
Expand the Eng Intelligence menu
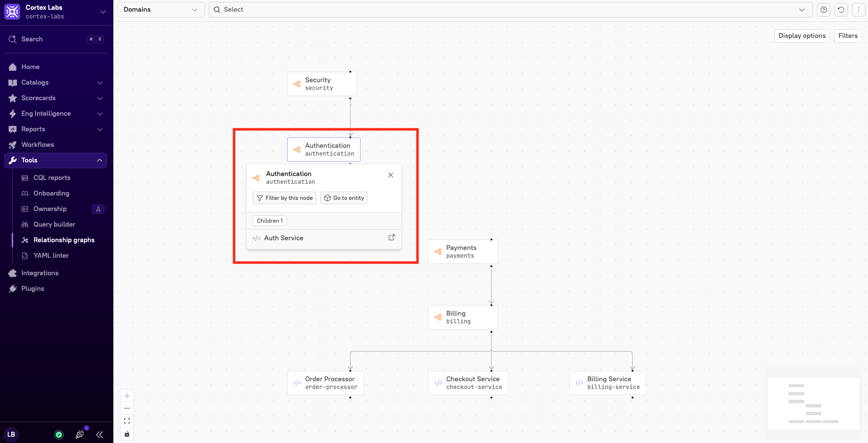(56, 114)
